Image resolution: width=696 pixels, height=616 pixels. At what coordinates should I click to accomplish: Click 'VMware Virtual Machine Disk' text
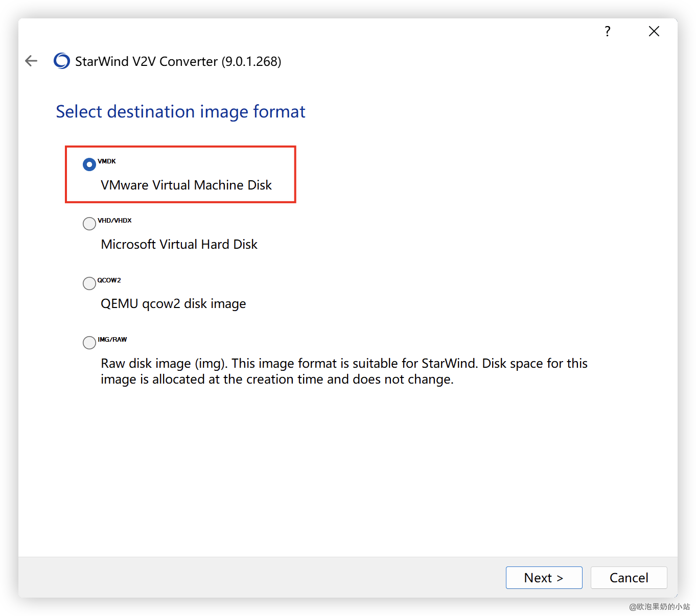[x=186, y=185]
